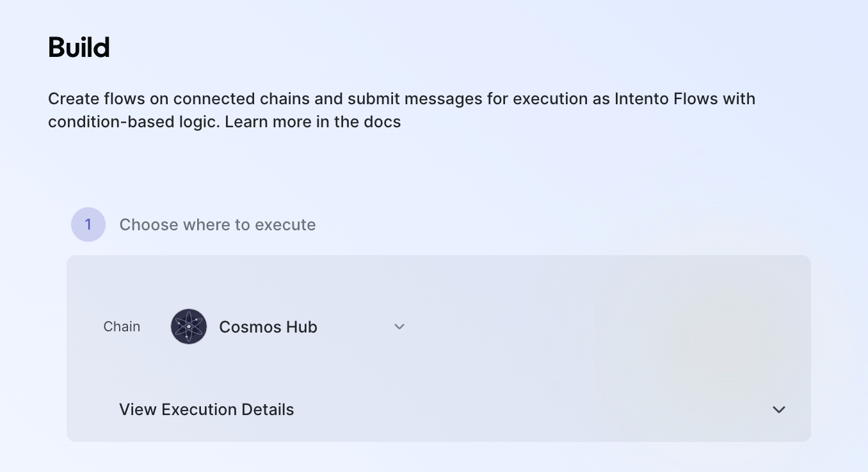Click the Cosmos Hub atom logo icon
The width and height of the screenshot is (868, 472).
tap(189, 327)
